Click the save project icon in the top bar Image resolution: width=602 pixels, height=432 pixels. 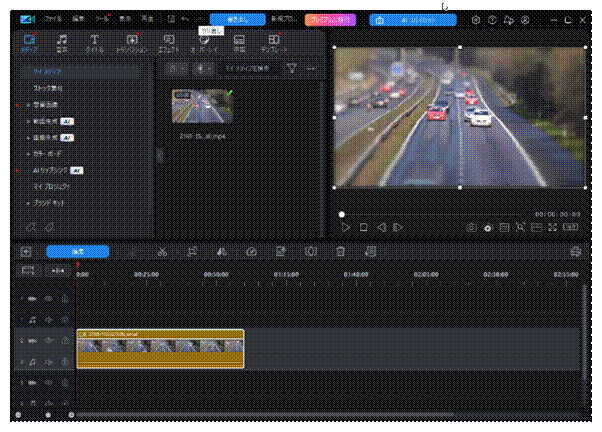[x=171, y=19]
